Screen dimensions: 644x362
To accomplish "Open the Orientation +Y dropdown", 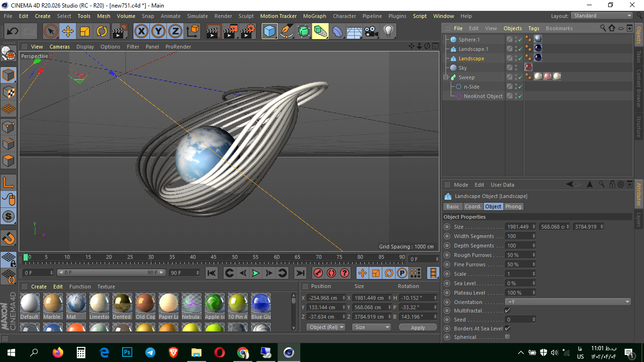I will click(568, 302).
